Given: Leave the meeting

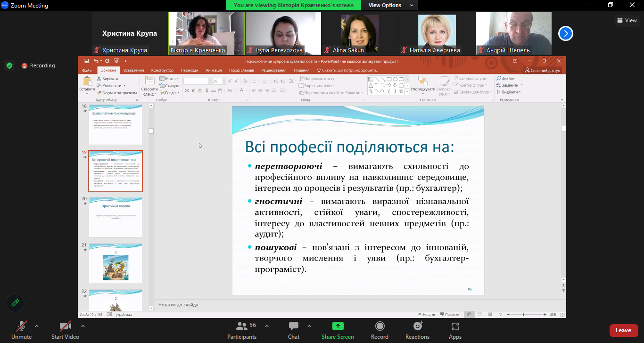Looking at the screenshot, I should point(623,330).
